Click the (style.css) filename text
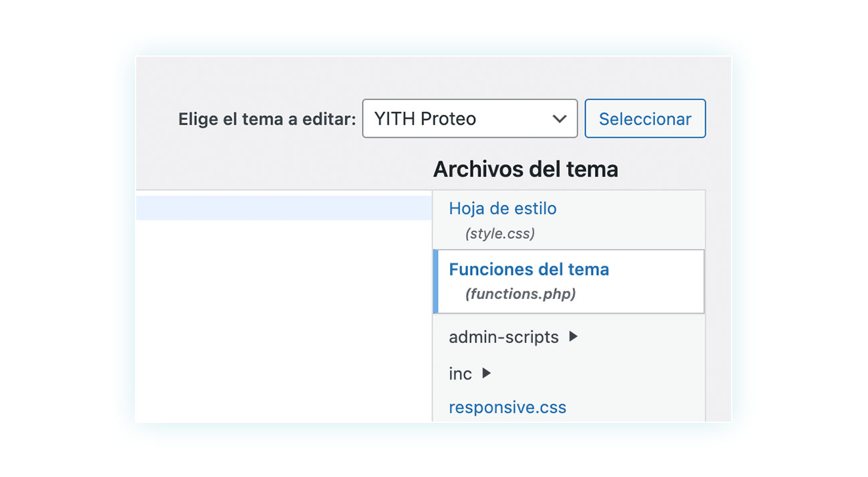868x477 pixels. pyautogui.click(x=500, y=234)
